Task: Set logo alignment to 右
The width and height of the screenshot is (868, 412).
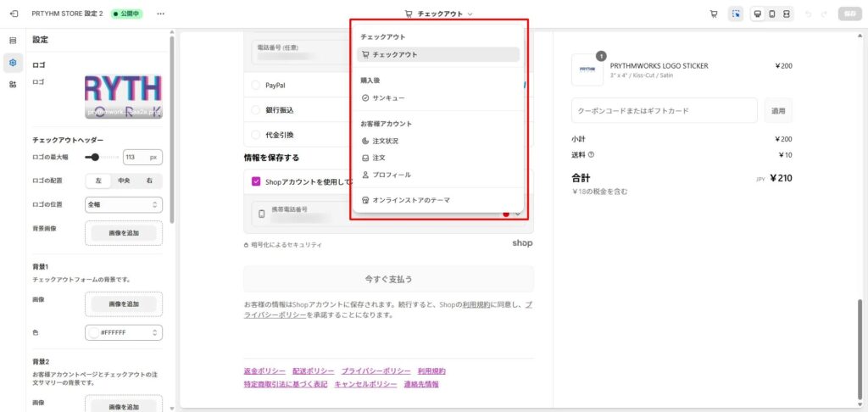Action: pyautogui.click(x=149, y=181)
